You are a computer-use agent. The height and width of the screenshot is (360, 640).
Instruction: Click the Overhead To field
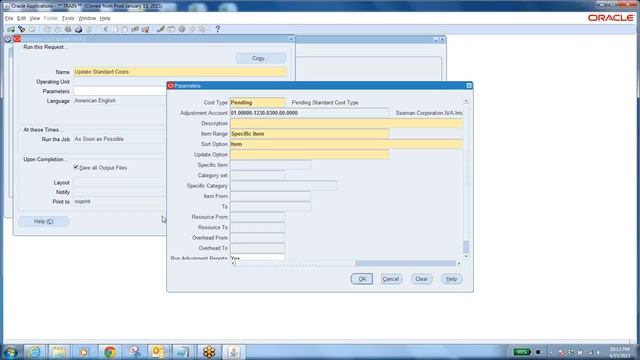tap(258, 248)
